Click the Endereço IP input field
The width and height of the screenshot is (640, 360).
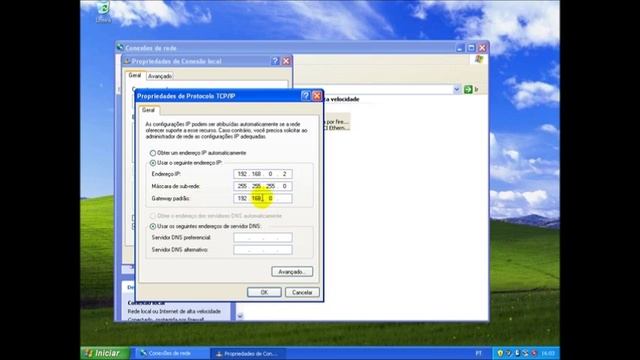click(263, 174)
